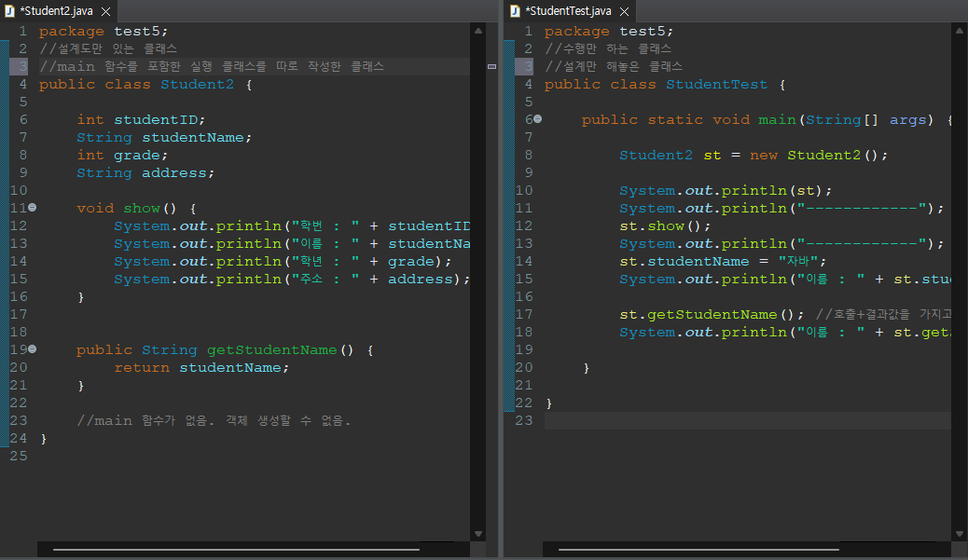Switch to the Student2.java tab

click(57, 11)
